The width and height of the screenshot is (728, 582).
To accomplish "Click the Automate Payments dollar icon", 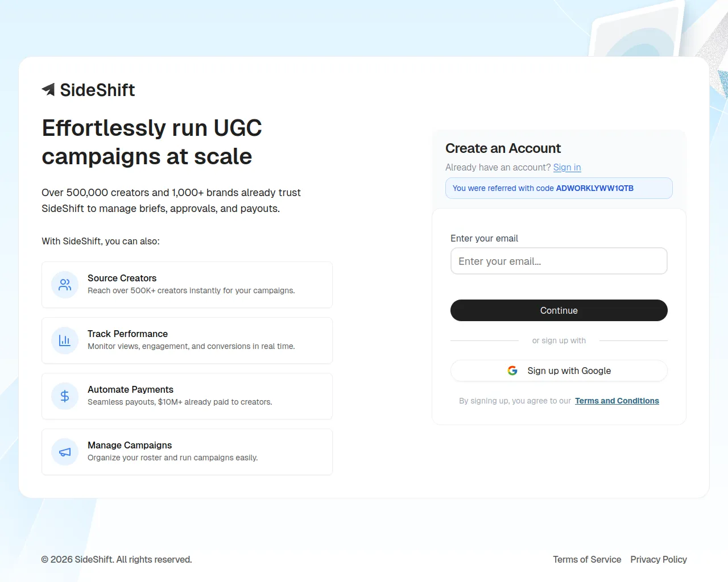I will [x=65, y=396].
